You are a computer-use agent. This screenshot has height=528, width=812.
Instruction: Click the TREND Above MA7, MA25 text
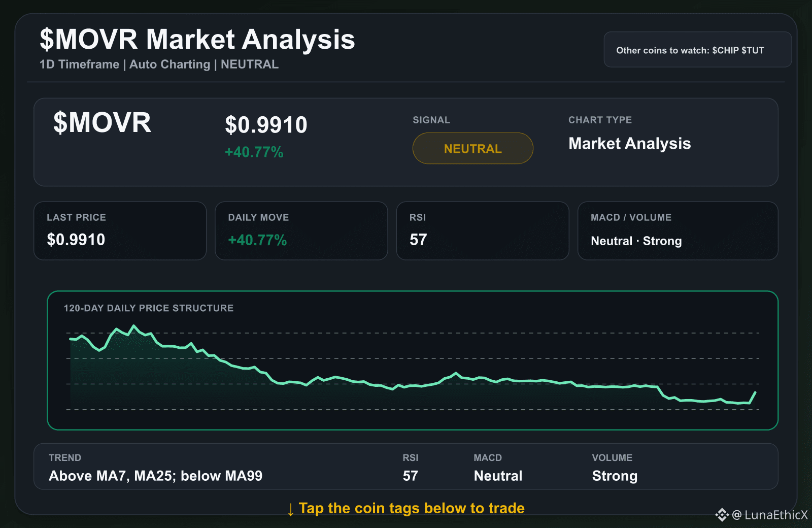(x=155, y=476)
